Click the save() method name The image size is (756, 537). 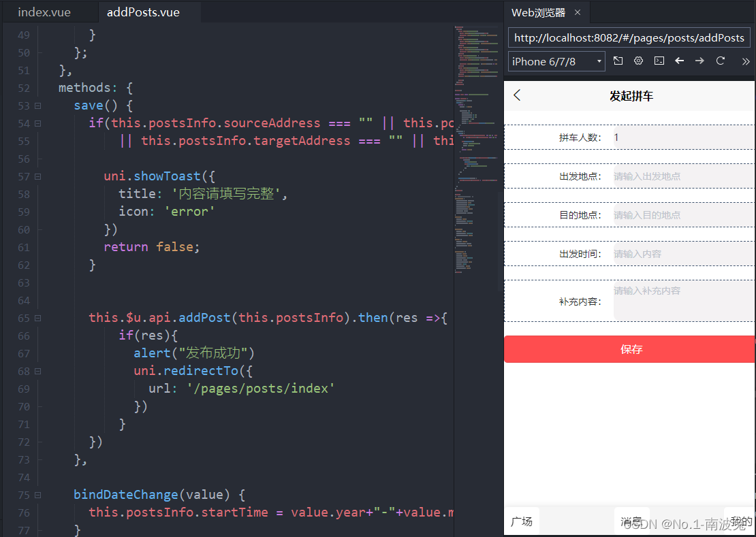(x=95, y=105)
